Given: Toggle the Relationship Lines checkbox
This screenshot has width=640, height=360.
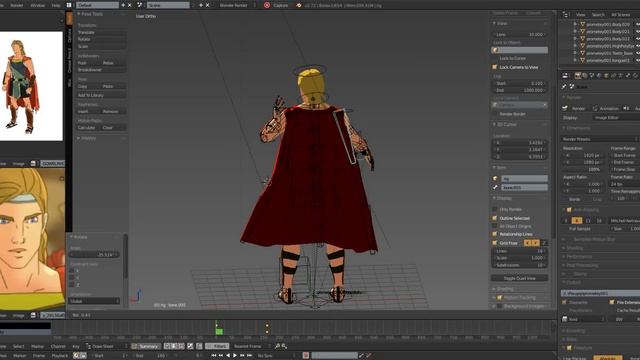Looking at the screenshot, I should (x=495, y=234).
